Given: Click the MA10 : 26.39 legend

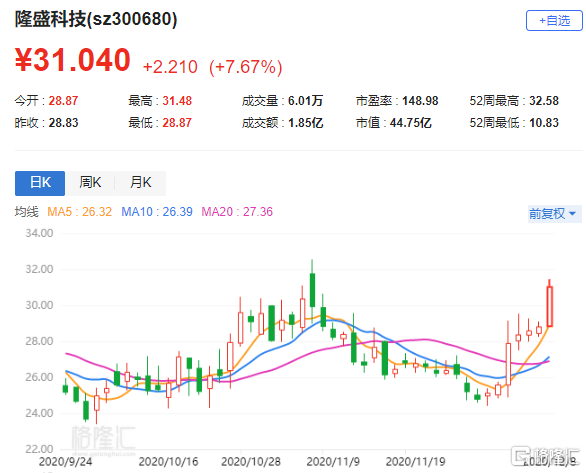Looking at the screenshot, I should pyautogui.click(x=157, y=212).
